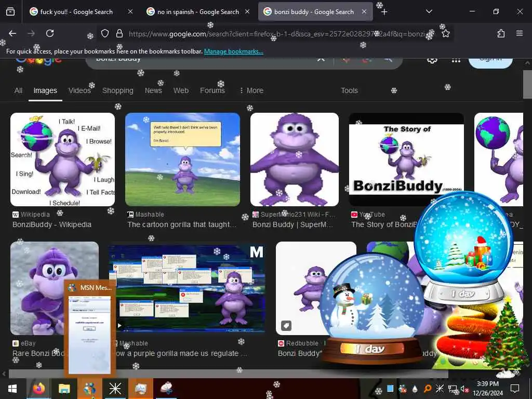532x399 pixels.
Task: Click the network tray icon
Action: (453, 389)
